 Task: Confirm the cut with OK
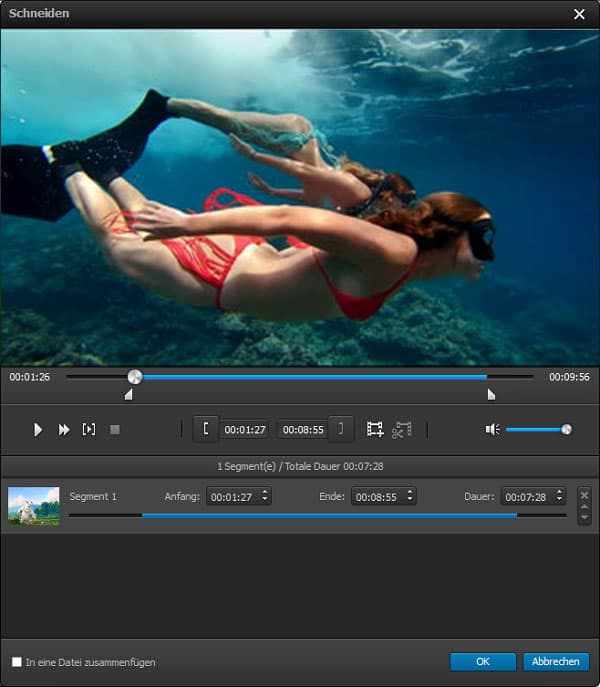tap(483, 662)
